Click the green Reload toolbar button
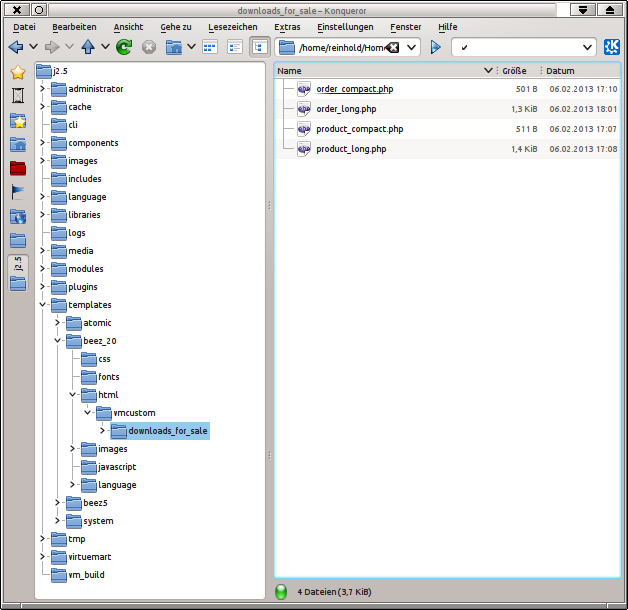The height and width of the screenshot is (610, 628). tap(124, 47)
